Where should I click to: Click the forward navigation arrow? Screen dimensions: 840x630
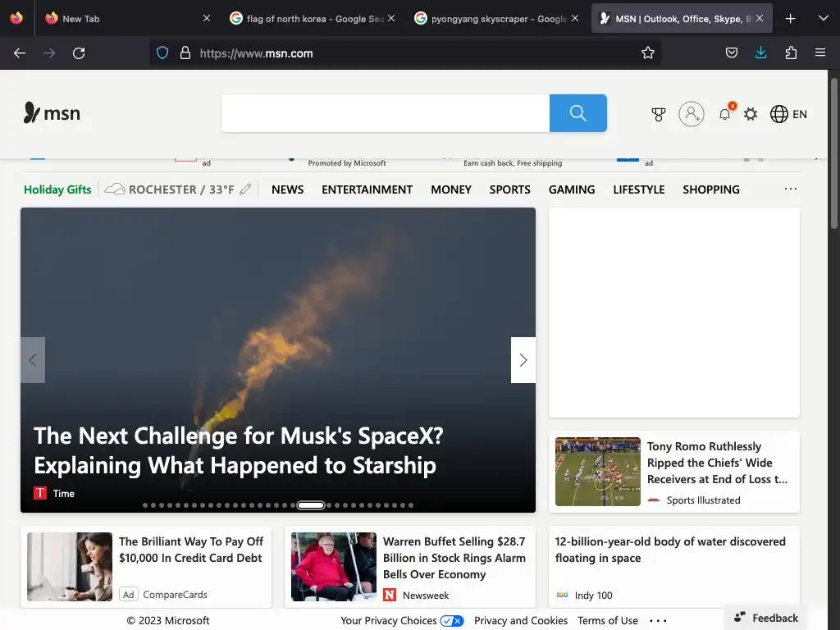(49, 53)
